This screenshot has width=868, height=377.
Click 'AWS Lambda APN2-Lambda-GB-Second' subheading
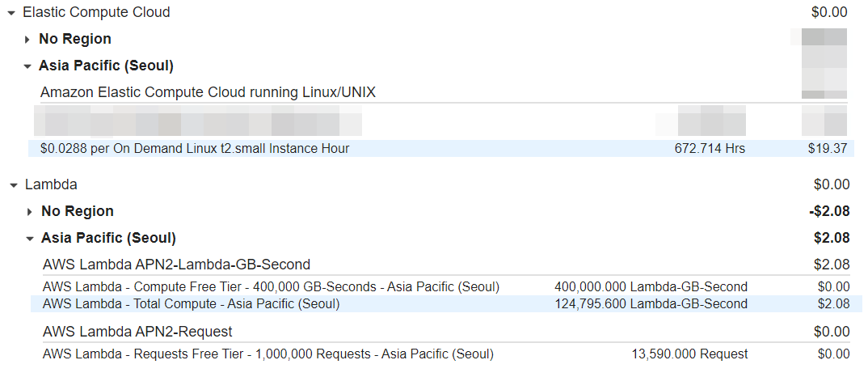[176, 265]
